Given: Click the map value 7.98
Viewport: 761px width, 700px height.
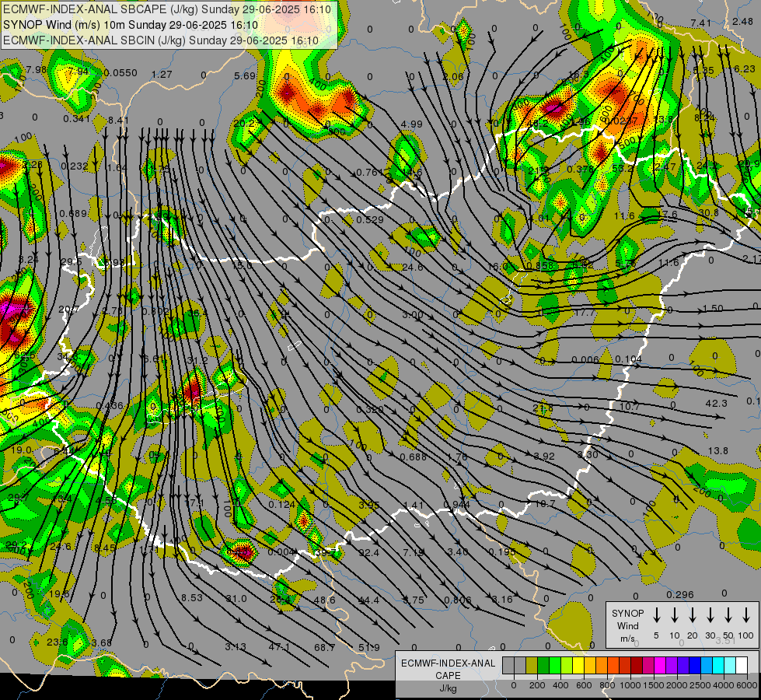Looking at the screenshot, I should coord(37,70).
